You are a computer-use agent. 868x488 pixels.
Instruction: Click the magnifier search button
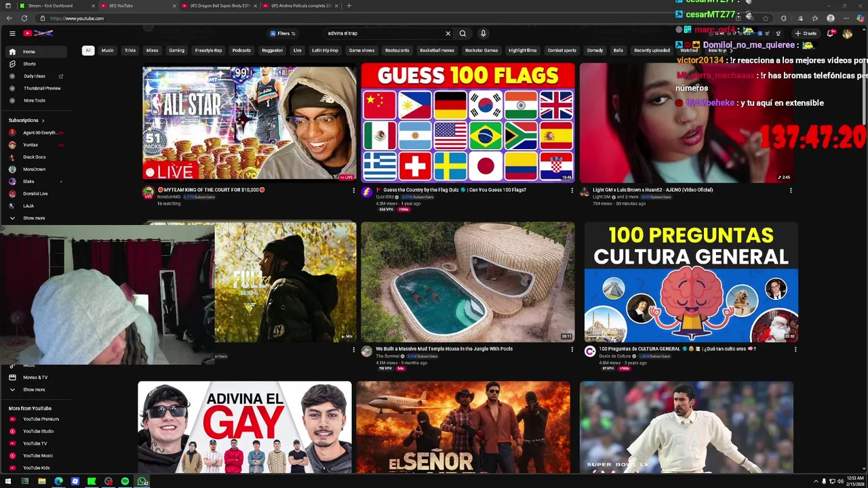pyautogui.click(x=462, y=33)
